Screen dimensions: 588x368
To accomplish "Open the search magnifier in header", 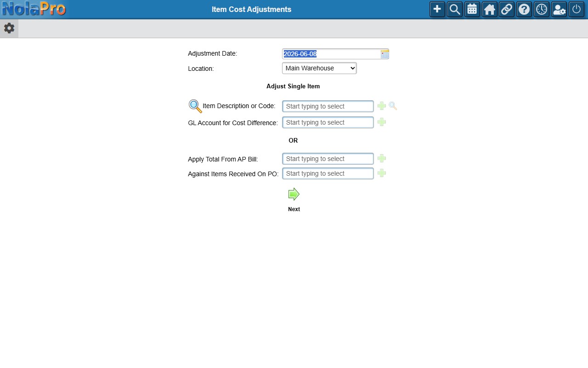I will click(x=455, y=9).
